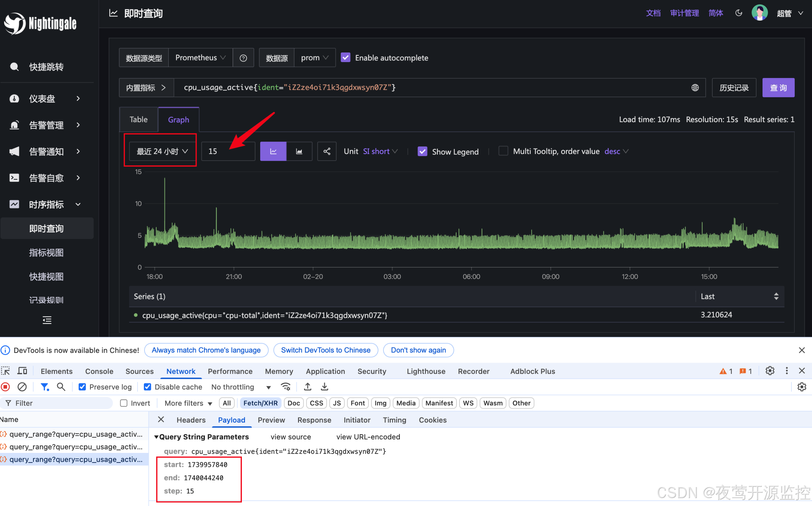Switch to line chart view icon
The width and height of the screenshot is (812, 506).
(x=273, y=151)
